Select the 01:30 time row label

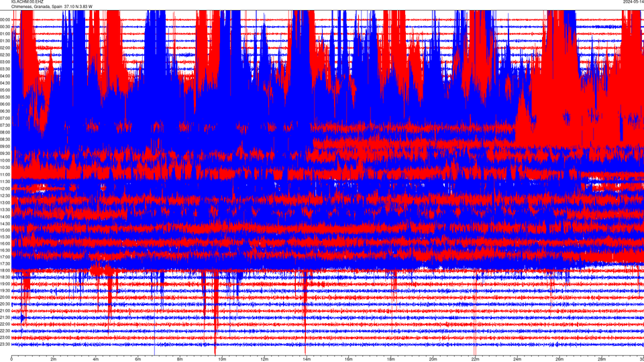coord(5,41)
